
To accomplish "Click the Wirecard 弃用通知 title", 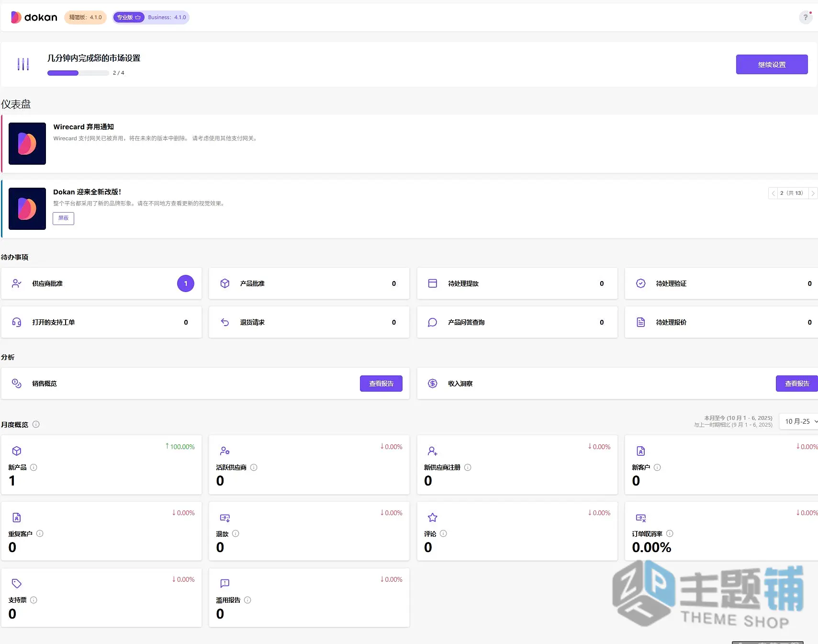I will click(83, 127).
